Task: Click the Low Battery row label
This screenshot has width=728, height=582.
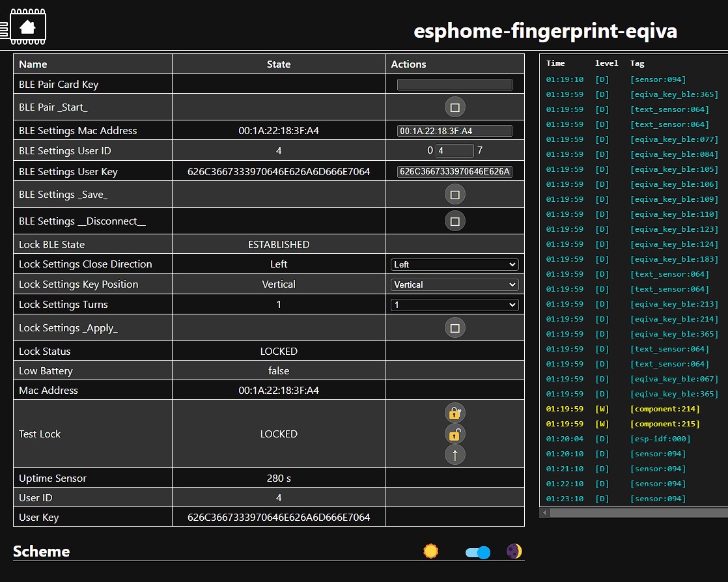Action: [46, 371]
